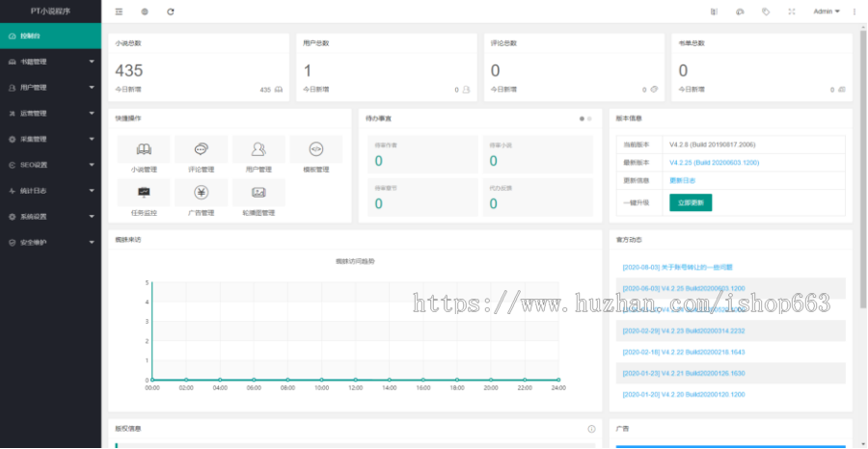Image resolution: width=868 pixels, height=449 pixels.
Task: Open 广告管理 yen icon shortcut
Action: (201, 192)
